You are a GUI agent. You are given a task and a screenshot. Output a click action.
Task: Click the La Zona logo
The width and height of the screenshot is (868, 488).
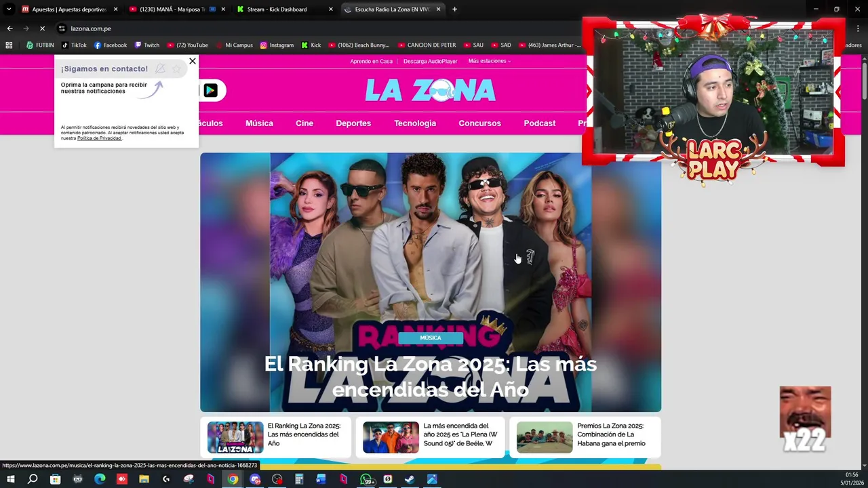pos(431,90)
